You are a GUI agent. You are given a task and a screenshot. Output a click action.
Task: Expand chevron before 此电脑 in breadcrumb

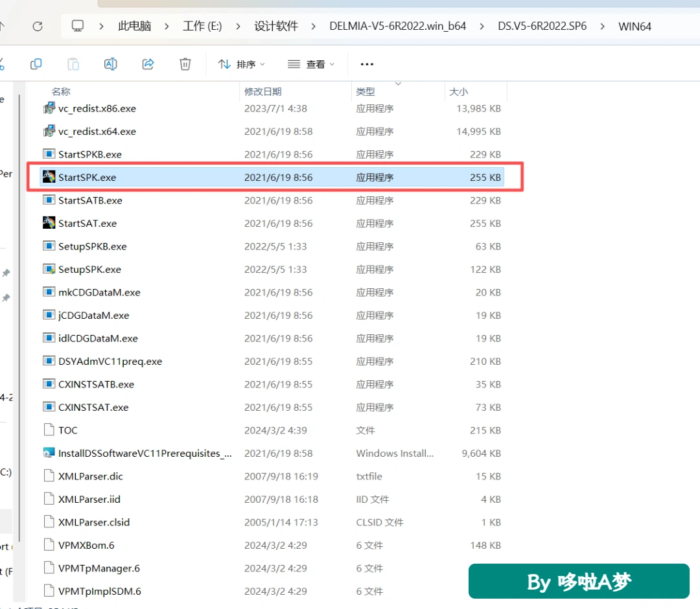[x=101, y=27]
